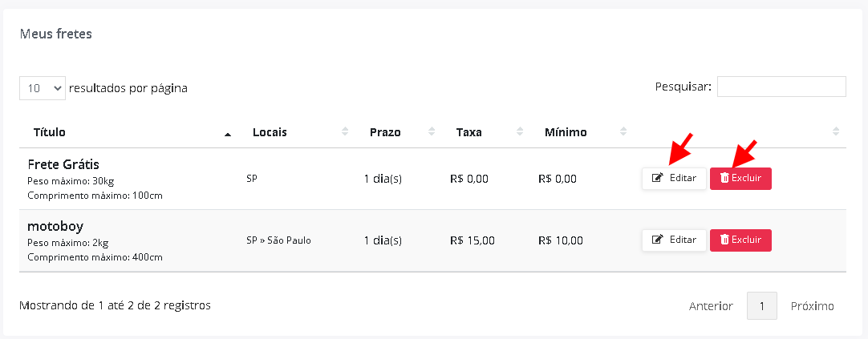
Task: Select page 1 in pagination
Action: coord(762,306)
